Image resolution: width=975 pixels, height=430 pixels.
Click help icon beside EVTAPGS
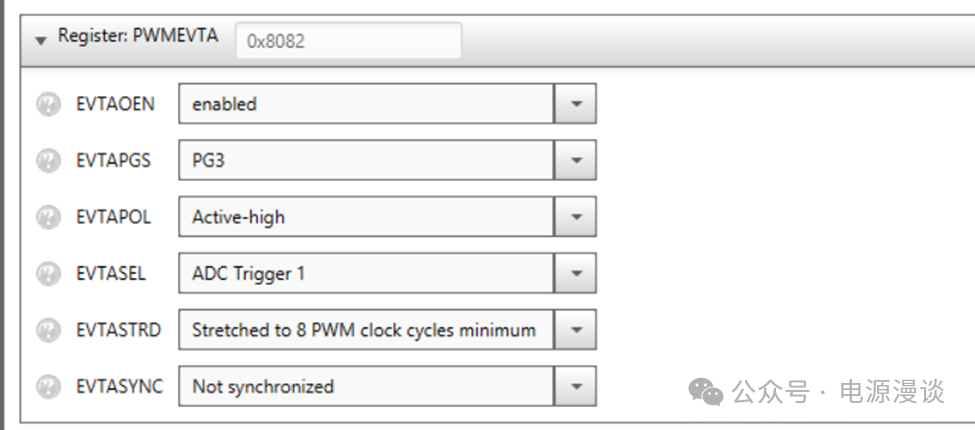point(48,160)
